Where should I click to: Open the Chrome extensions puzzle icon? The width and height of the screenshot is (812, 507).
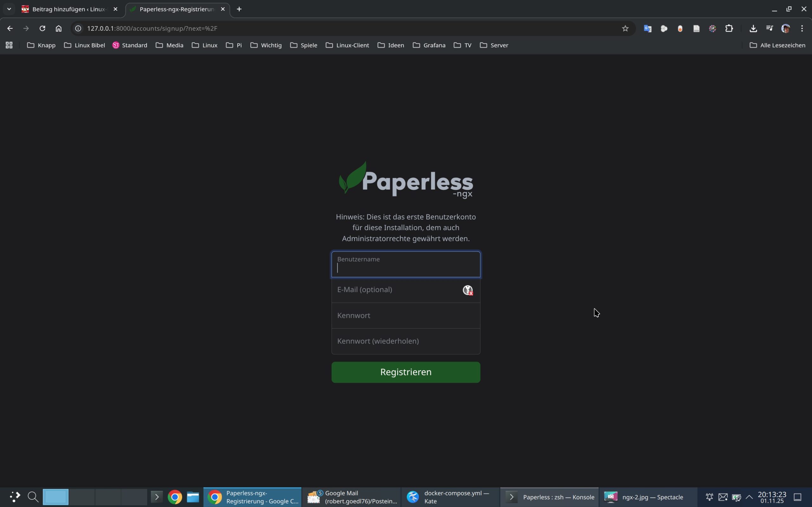coord(729,29)
